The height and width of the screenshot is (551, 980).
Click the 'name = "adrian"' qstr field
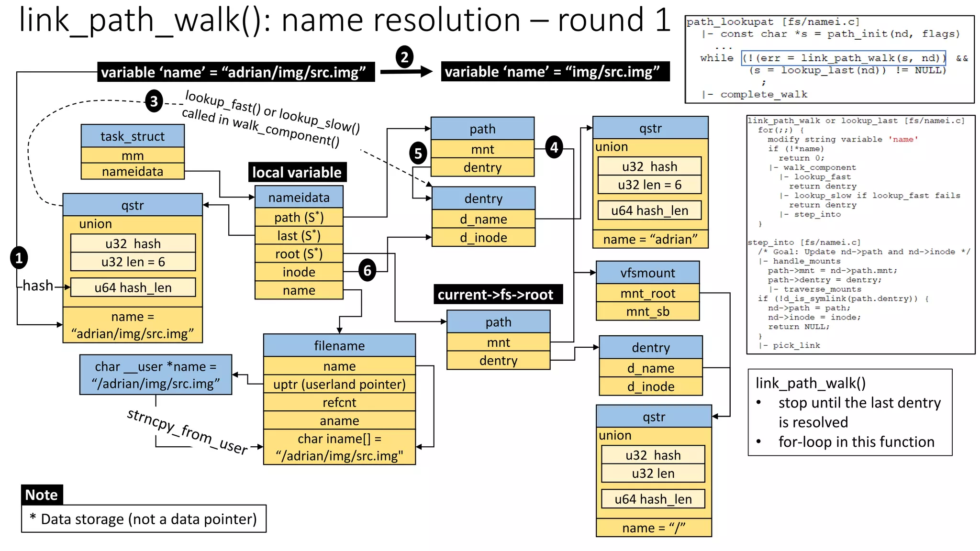point(650,239)
